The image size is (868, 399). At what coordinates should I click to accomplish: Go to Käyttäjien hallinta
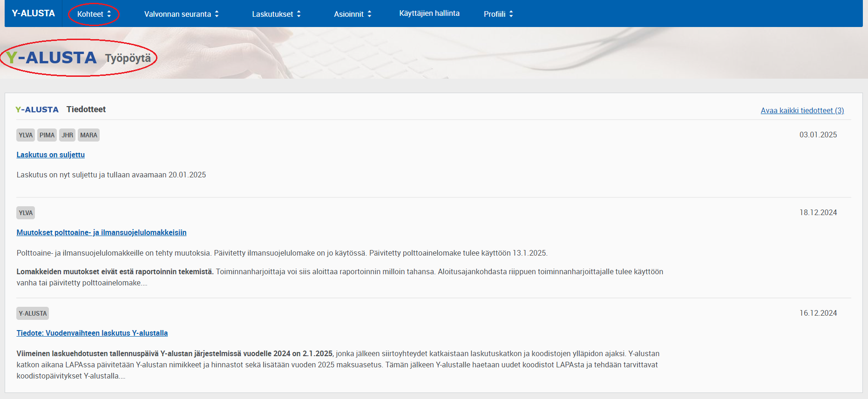429,14
